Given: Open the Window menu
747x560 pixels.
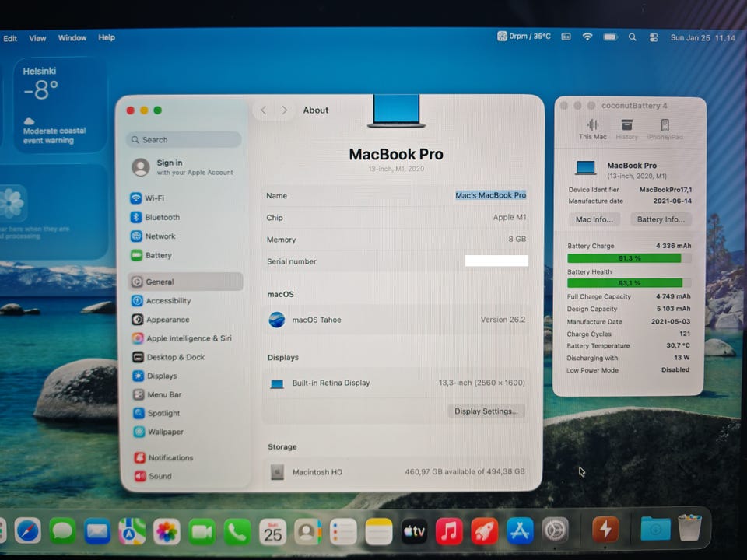Looking at the screenshot, I should point(72,37).
